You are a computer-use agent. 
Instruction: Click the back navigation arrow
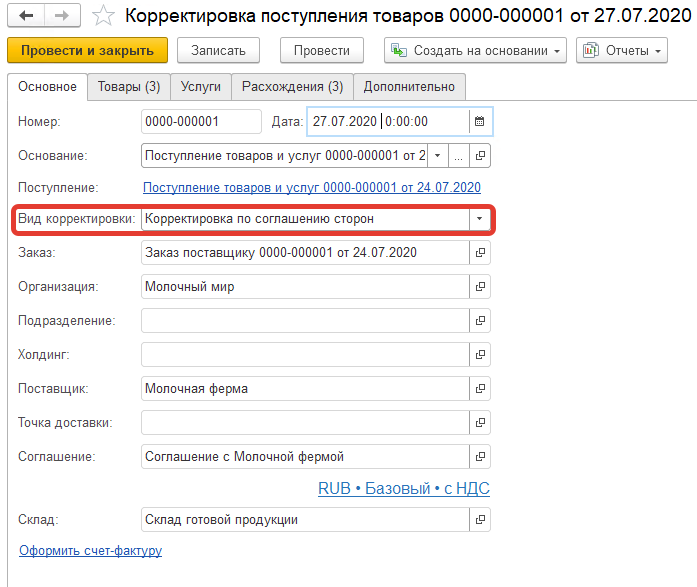(x=26, y=16)
